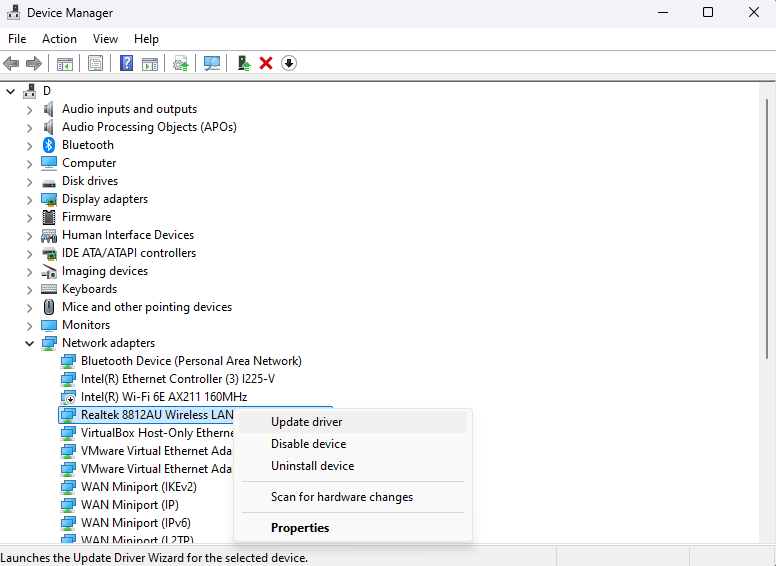Expand Audio Processing Objects (APOs)
776x566 pixels.
29,128
